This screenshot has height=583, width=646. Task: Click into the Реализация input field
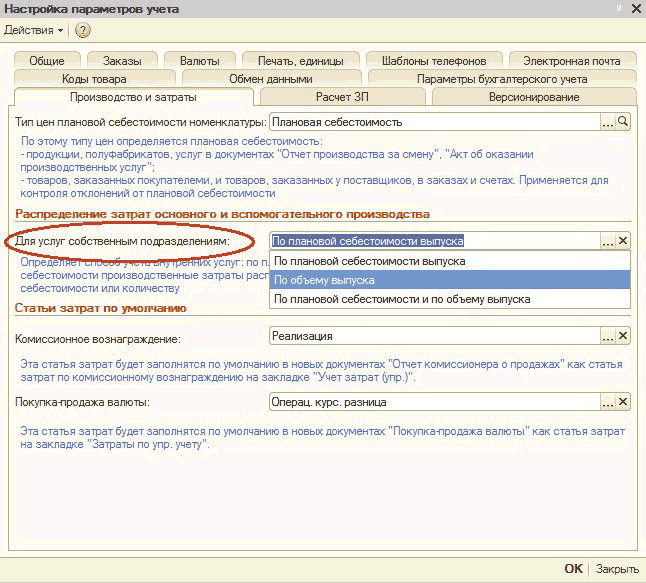pos(434,337)
